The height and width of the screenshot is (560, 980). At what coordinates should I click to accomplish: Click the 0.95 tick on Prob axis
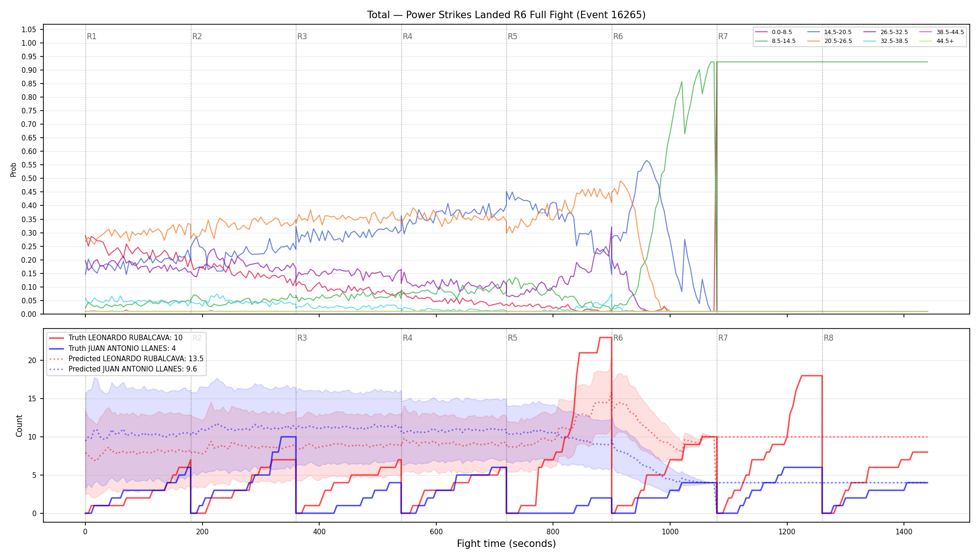[28, 56]
